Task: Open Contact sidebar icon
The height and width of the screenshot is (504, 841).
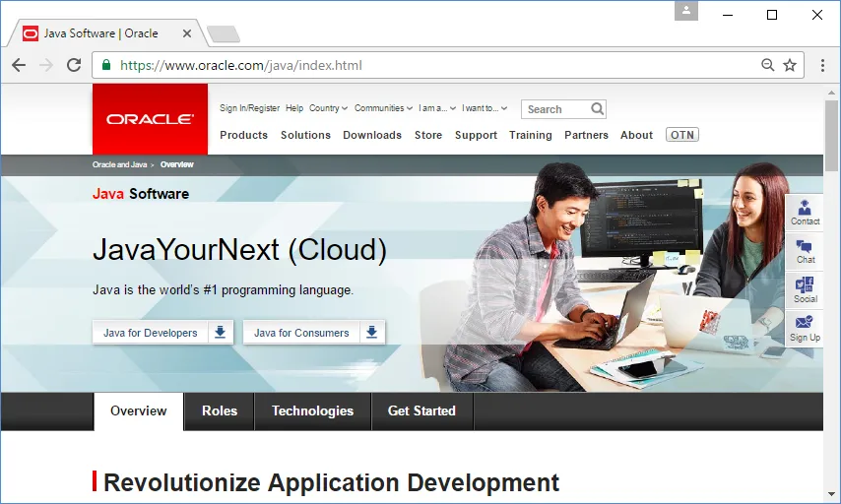Action: (805, 212)
